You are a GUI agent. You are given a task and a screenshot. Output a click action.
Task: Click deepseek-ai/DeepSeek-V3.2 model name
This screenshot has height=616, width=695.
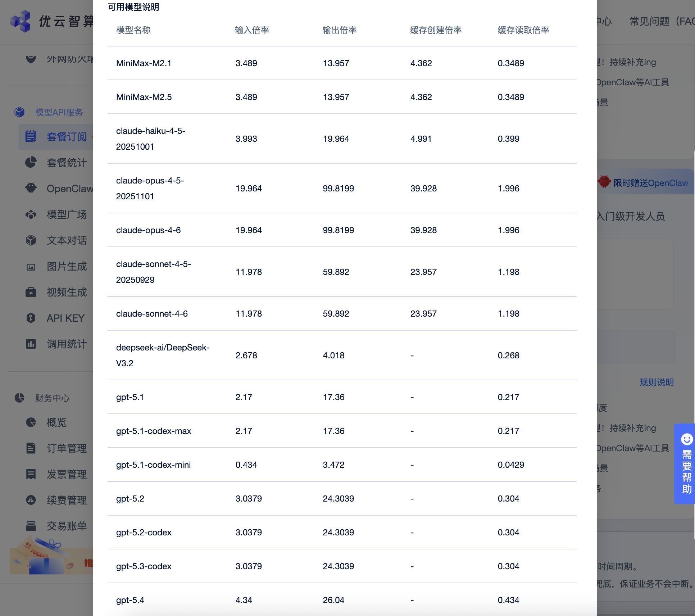pyautogui.click(x=163, y=355)
